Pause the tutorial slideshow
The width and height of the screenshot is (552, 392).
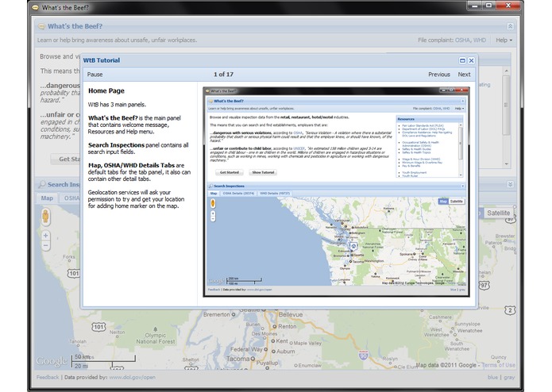tap(95, 75)
